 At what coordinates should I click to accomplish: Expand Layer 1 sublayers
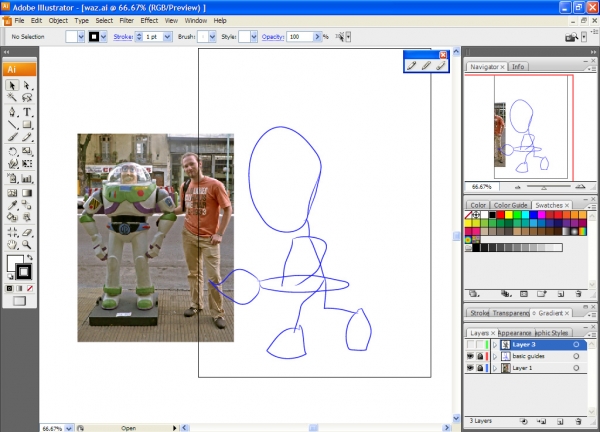click(x=495, y=368)
